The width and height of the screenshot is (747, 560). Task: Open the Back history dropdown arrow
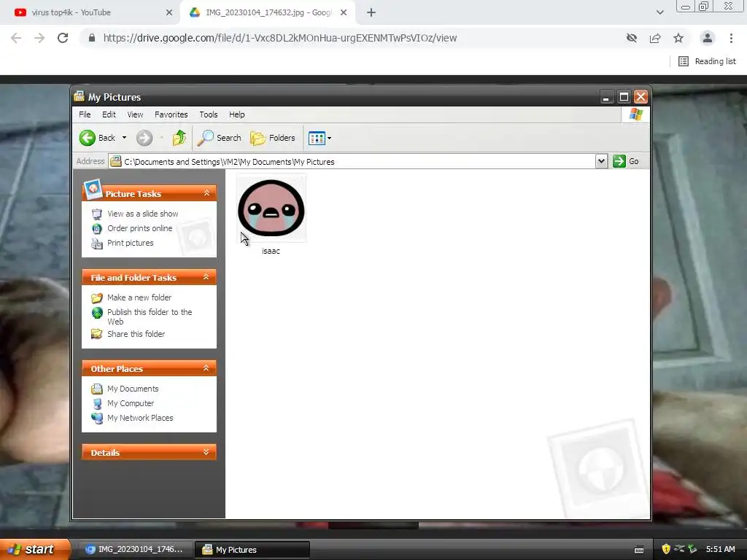pos(124,138)
